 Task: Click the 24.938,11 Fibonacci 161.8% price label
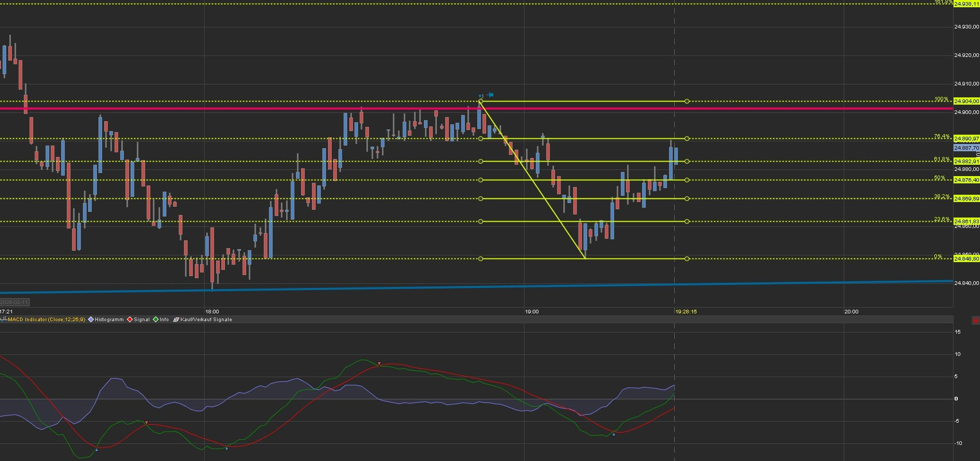pyautogui.click(x=967, y=4)
